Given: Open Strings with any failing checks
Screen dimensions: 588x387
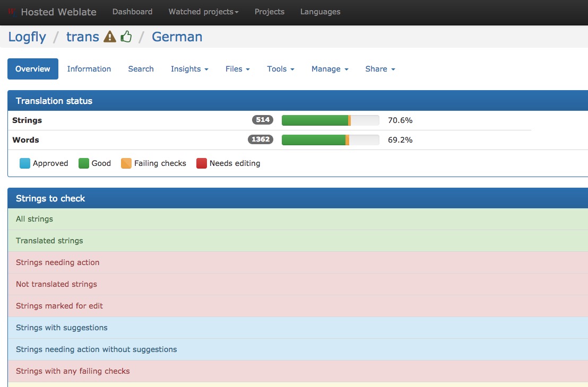Looking at the screenshot, I should [x=298, y=371].
